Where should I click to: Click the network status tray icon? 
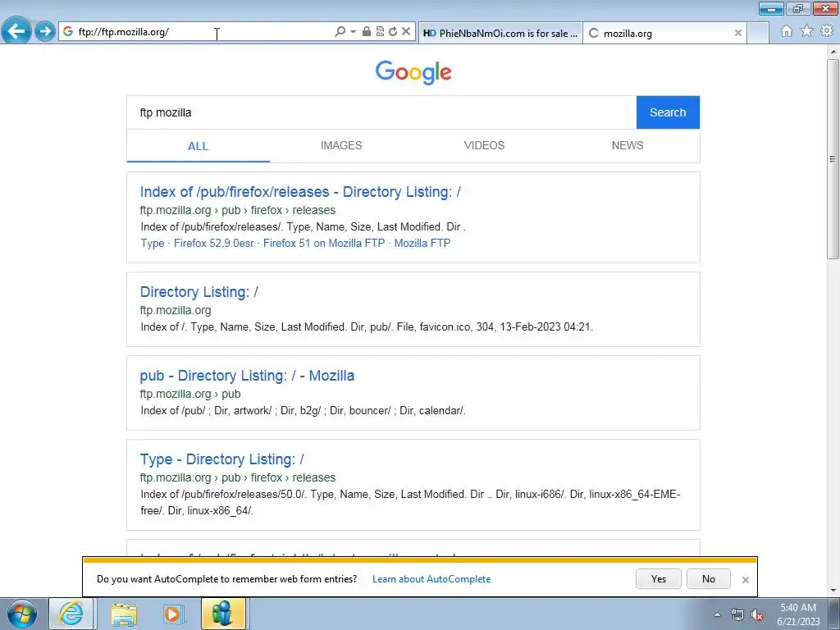pos(737,614)
